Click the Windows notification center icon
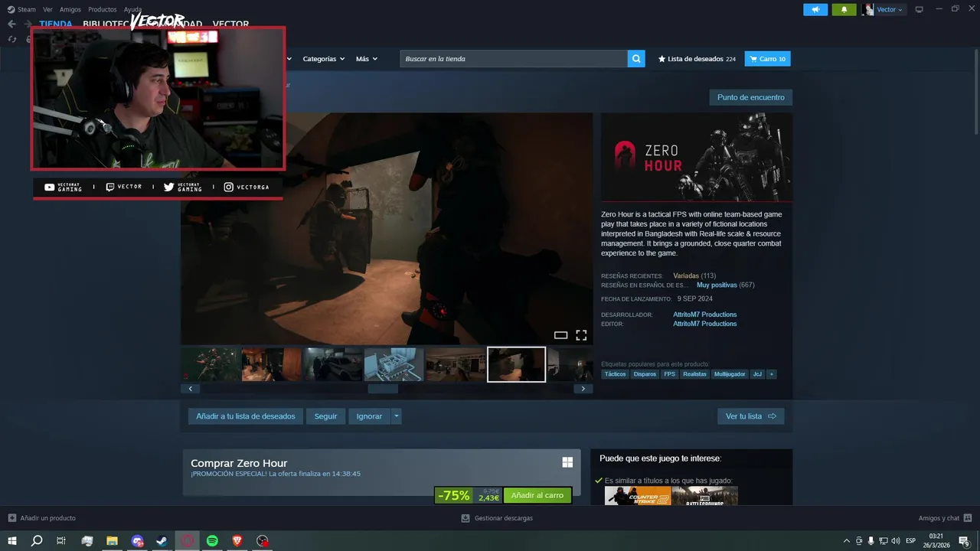980x551 pixels. (965, 541)
